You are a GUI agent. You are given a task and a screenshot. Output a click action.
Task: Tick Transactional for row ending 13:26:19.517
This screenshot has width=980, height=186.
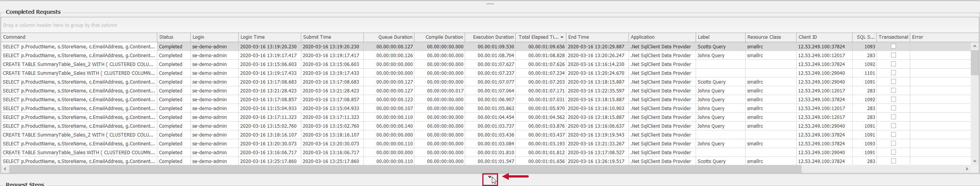(x=893, y=161)
